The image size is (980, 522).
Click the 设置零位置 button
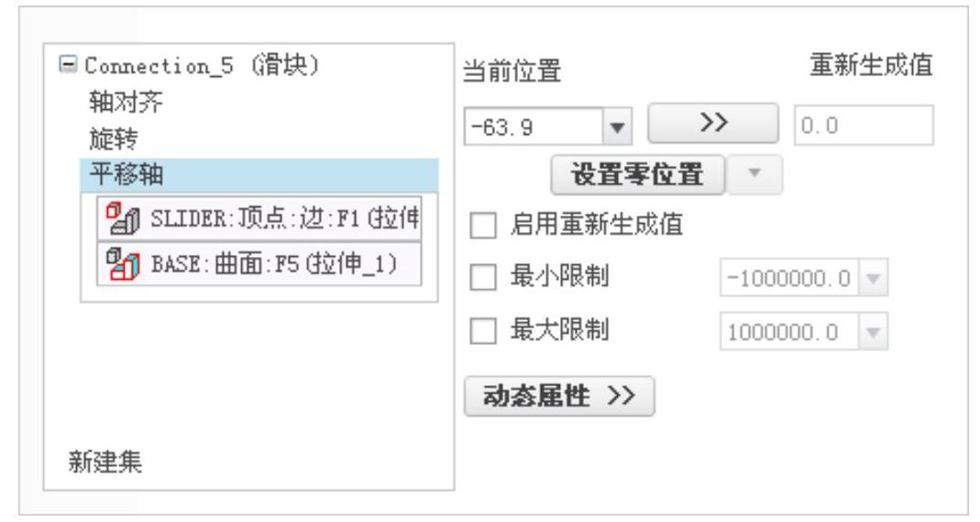(x=637, y=174)
